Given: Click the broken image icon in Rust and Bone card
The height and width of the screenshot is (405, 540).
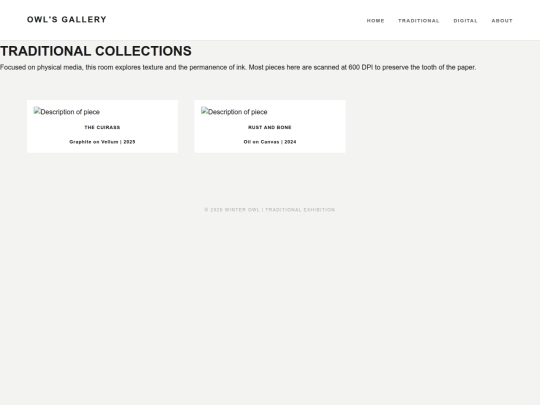Looking at the screenshot, I should coord(204,111).
